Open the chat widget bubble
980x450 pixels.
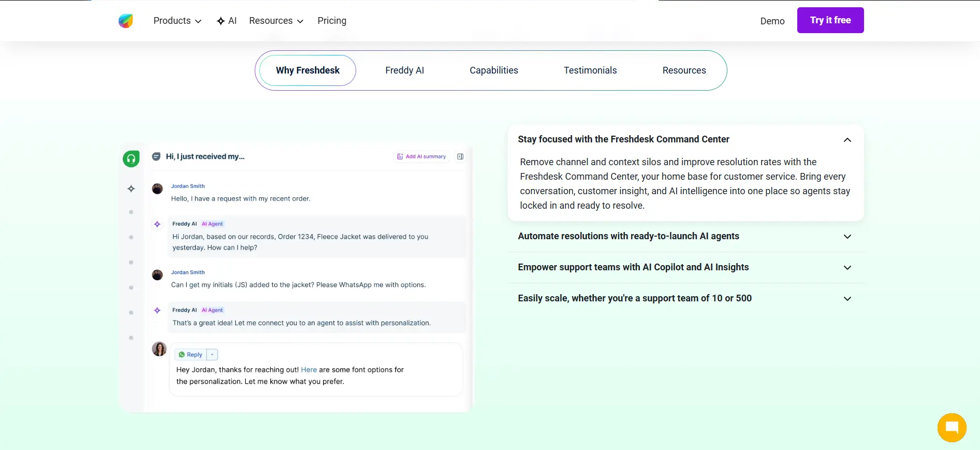(952, 428)
